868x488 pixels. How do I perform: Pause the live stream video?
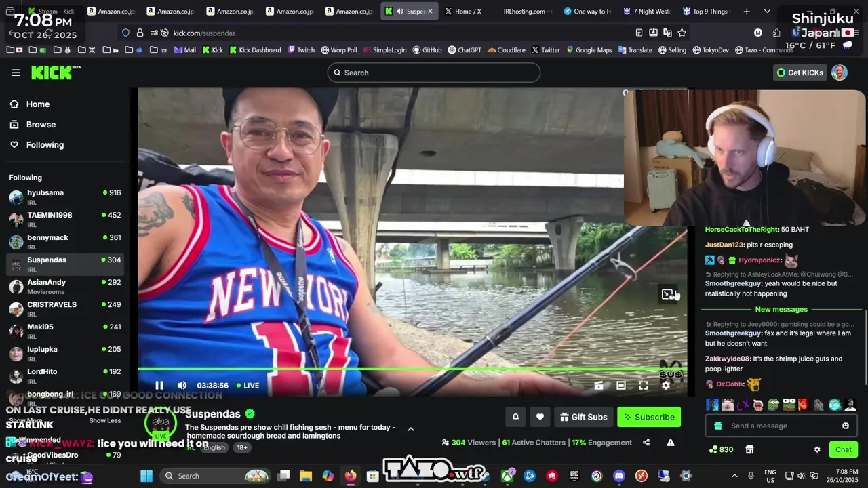click(159, 385)
